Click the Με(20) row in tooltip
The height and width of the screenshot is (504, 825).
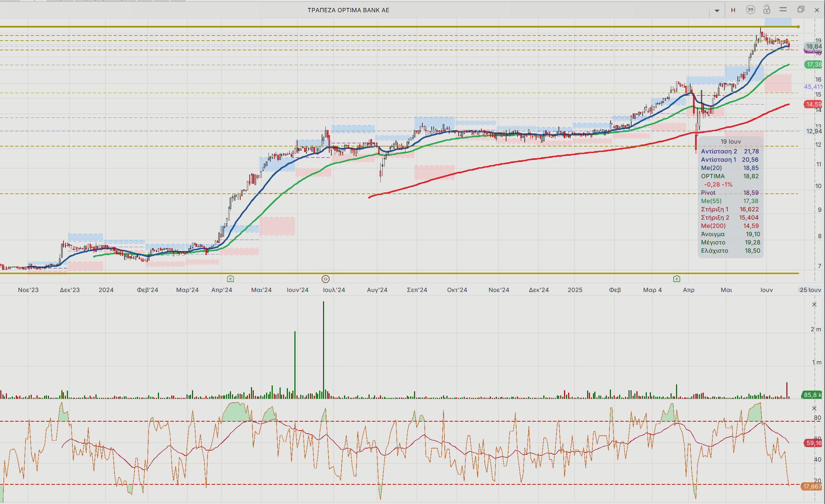730,168
